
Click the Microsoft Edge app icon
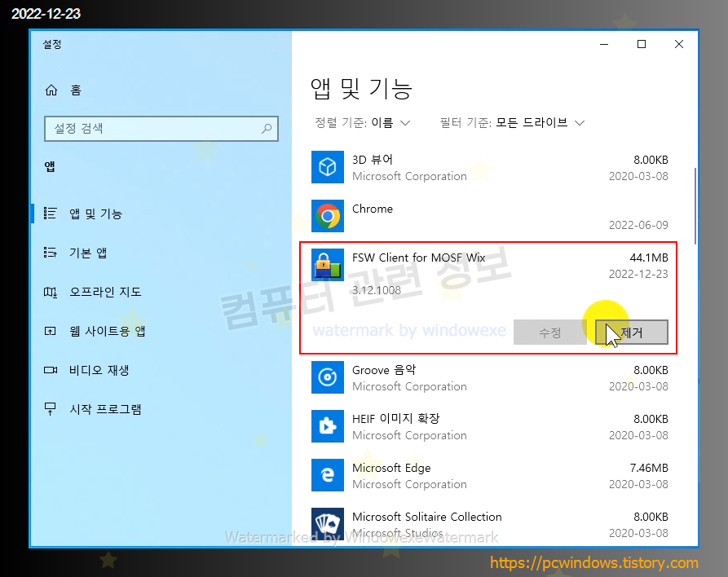click(x=328, y=475)
